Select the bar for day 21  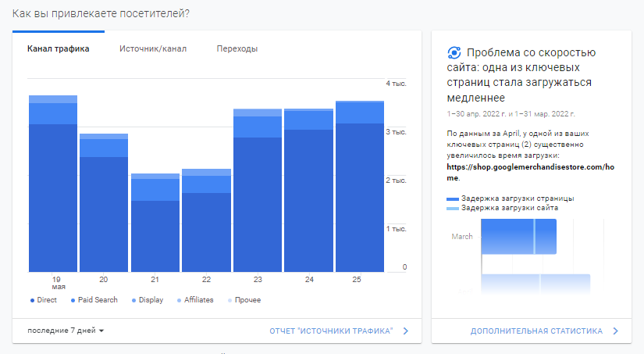155,227
